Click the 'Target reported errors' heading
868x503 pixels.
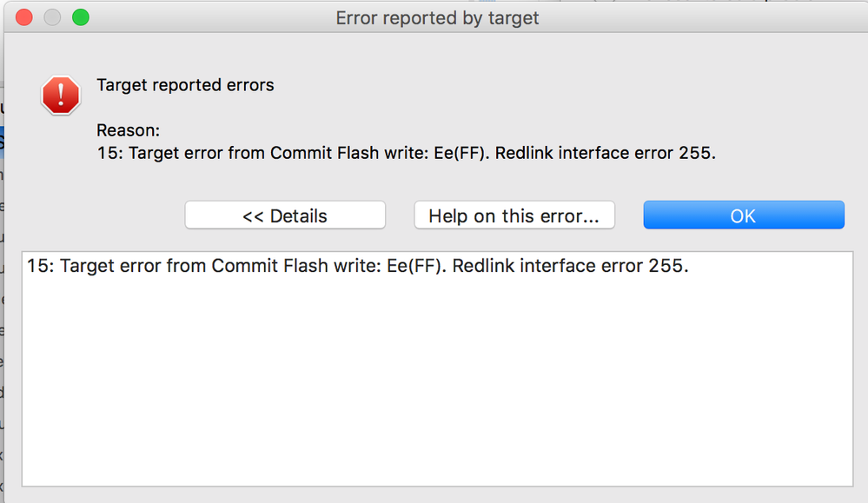[185, 85]
